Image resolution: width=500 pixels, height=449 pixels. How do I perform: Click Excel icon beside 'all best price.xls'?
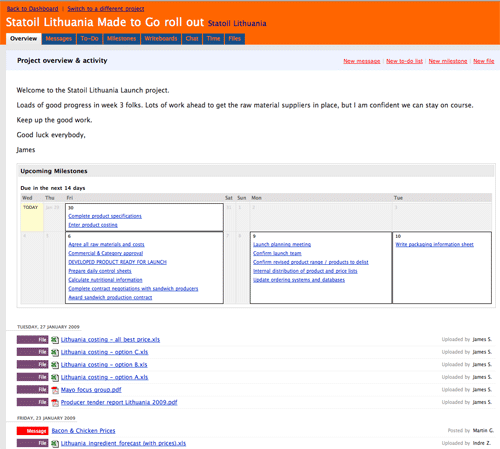55,340
